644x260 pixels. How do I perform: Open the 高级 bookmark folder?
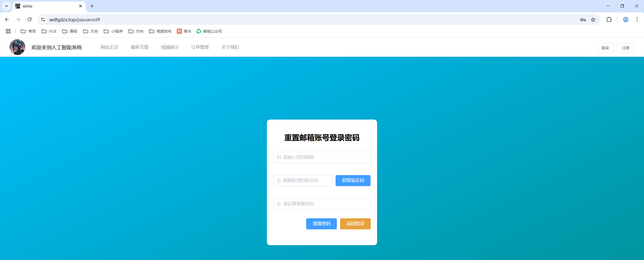[70, 31]
